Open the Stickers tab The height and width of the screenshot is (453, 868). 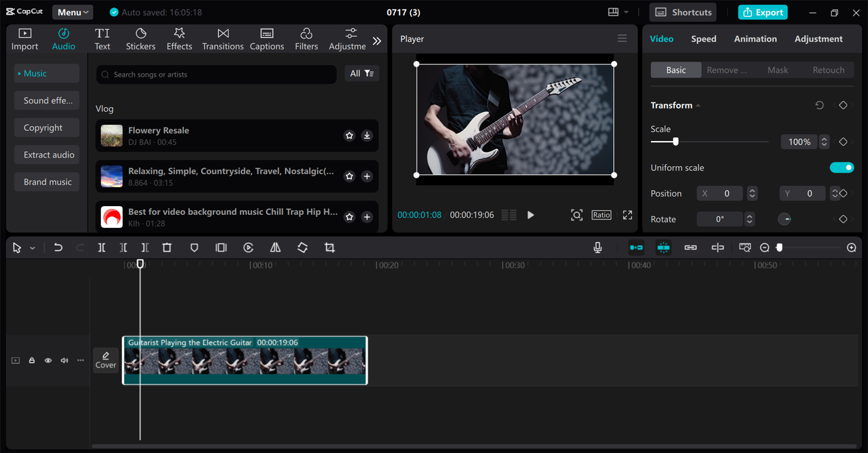pyautogui.click(x=140, y=39)
